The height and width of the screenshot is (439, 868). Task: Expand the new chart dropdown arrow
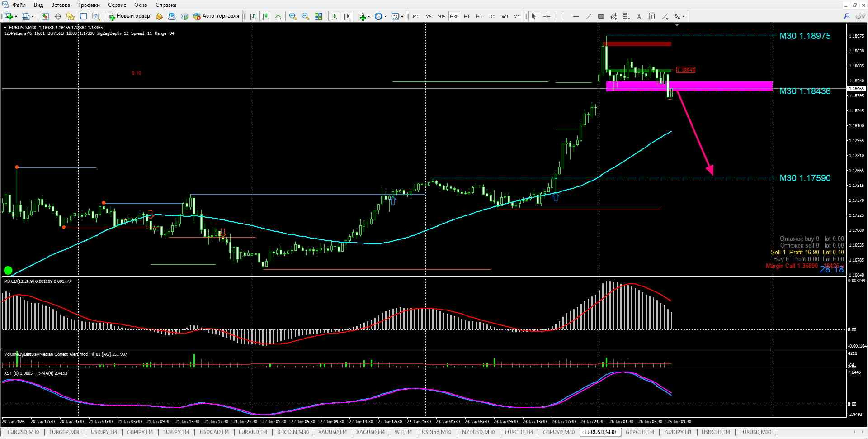click(16, 17)
